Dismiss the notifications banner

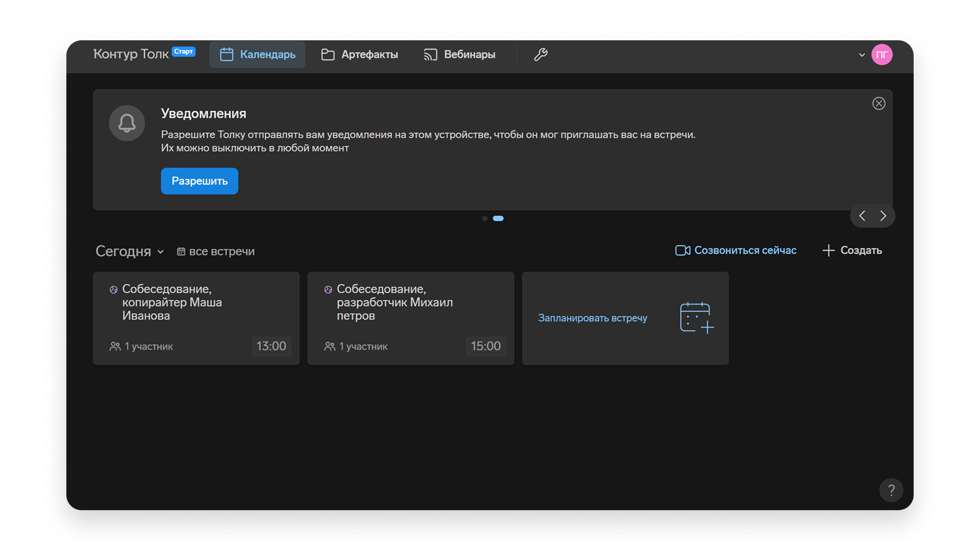pyautogui.click(x=878, y=104)
